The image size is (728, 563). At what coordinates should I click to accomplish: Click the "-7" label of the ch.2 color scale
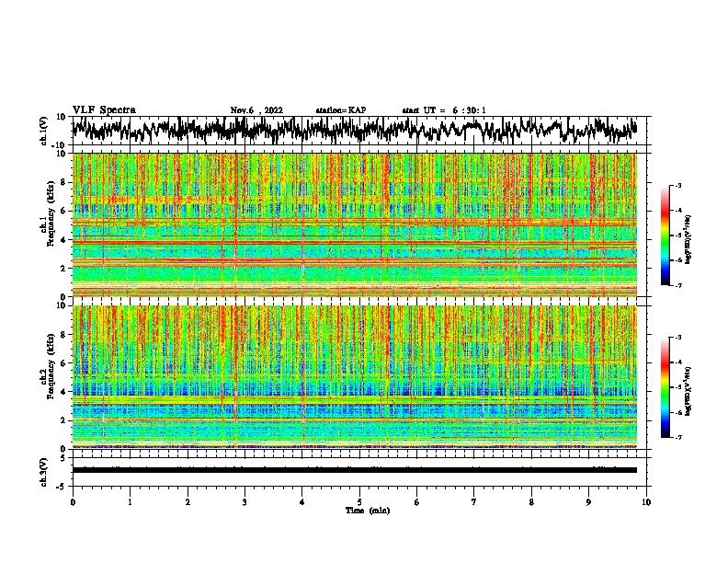pyautogui.click(x=677, y=438)
